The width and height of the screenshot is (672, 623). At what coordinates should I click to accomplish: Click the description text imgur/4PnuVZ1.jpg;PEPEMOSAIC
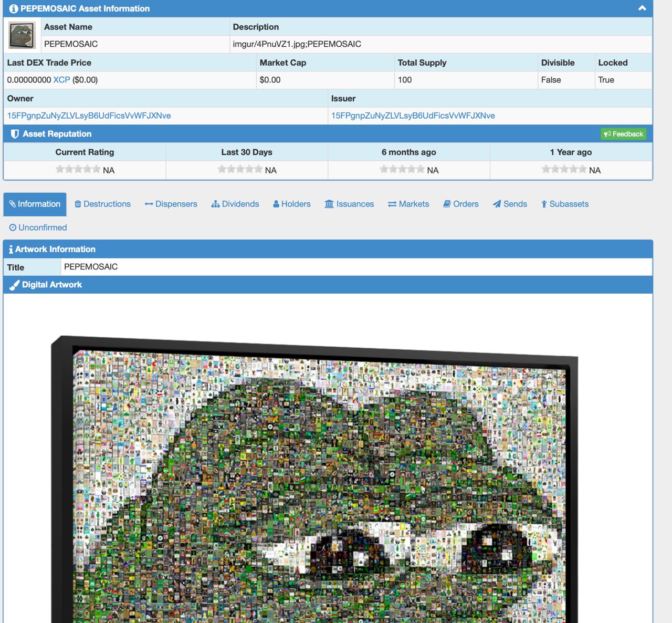tap(297, 44)
